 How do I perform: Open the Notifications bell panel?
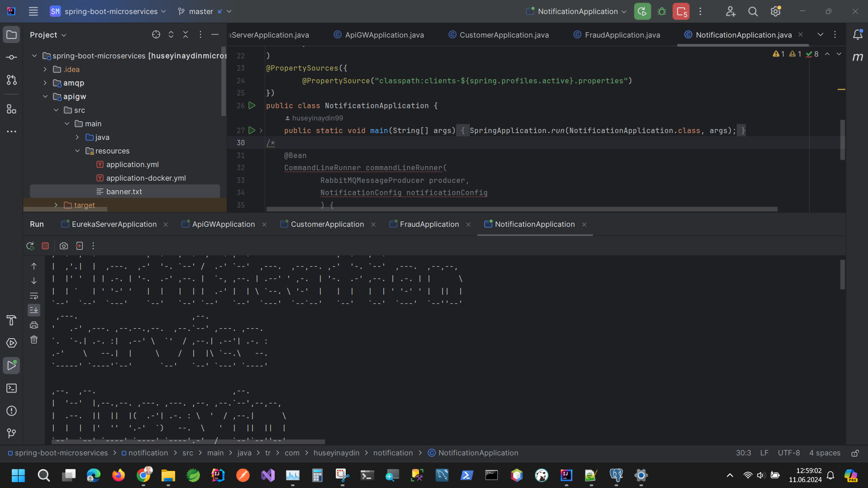858,35
